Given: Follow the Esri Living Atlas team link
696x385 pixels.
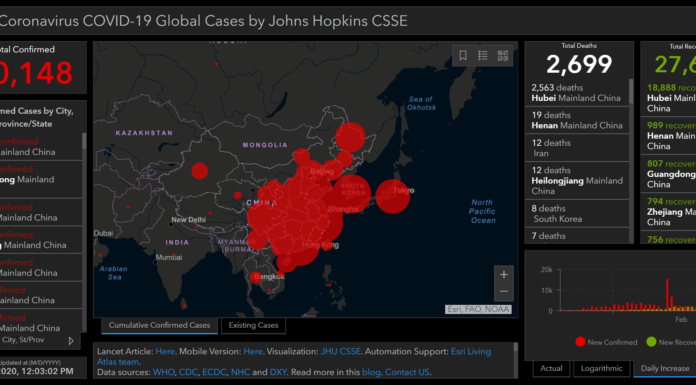Looking at the screenshot, I should pos(294,356).
